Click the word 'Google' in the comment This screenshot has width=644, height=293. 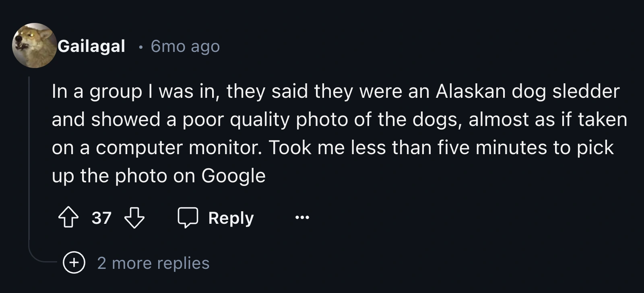click(x=233, y=175)
